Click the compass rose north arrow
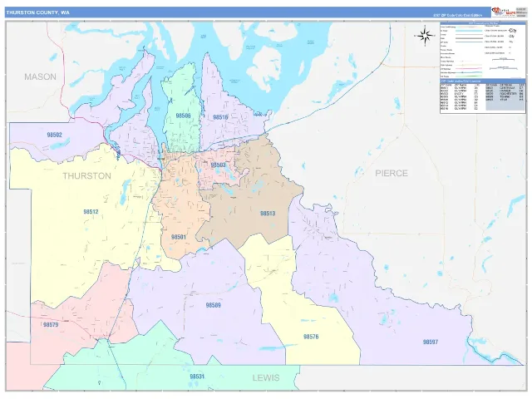Screen dimensions: 532x399 pos(425,35)
